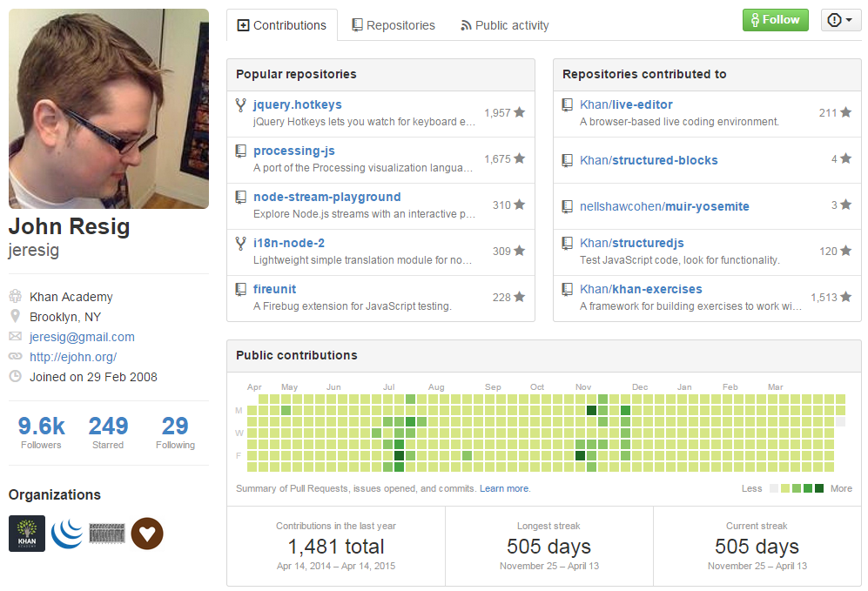Screen dimensions: 868x591
Task: Click the jeresig username text
Action: (x=34, y=250)
